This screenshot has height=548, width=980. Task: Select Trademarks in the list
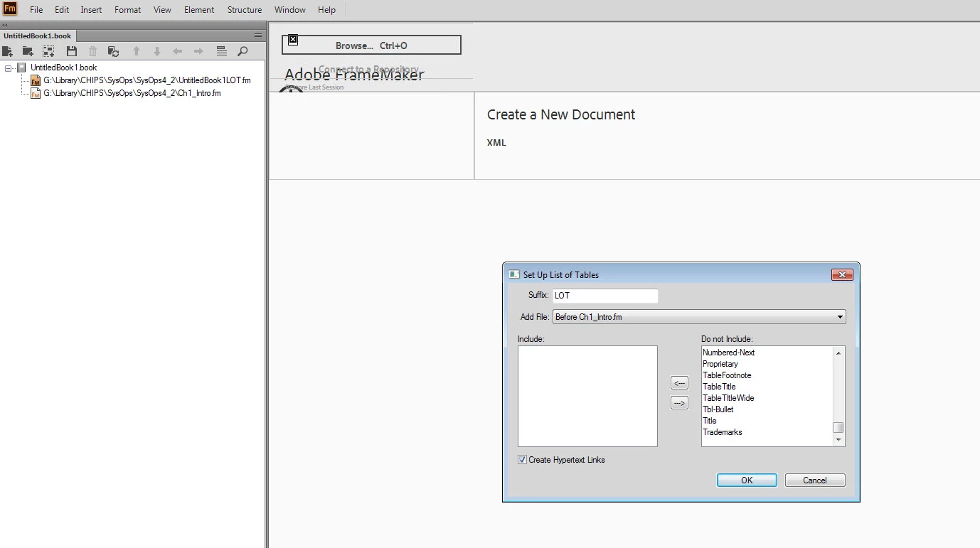[x=723, y=432]
